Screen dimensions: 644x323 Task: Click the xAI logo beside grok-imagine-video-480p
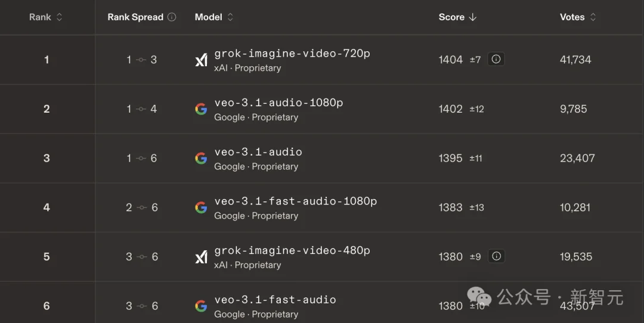coord(202,257)
